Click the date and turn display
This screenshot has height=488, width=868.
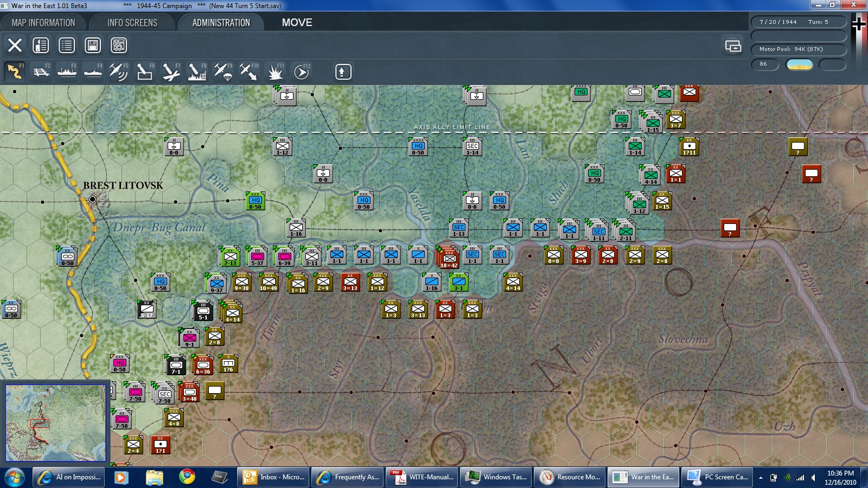(799, 22)
